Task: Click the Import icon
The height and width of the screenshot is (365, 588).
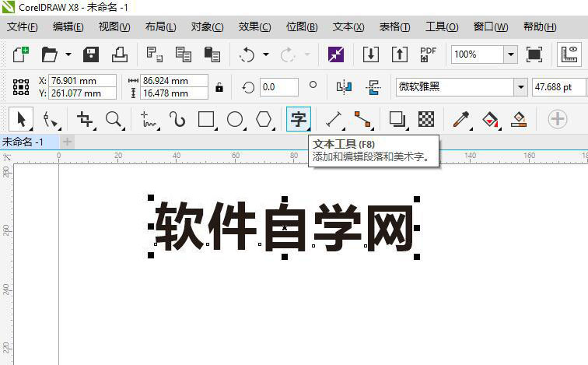Action: point(371,54)
